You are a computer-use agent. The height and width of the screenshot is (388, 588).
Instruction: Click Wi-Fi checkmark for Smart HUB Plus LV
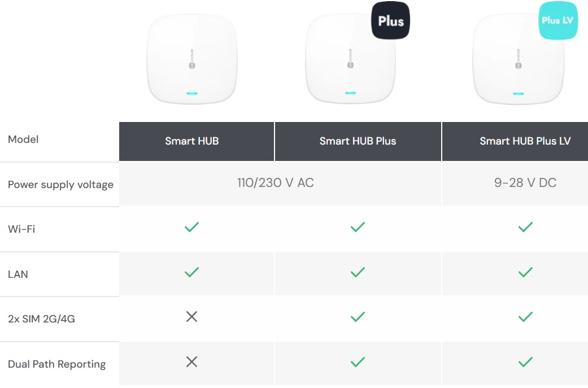click(x=525, y=227)
